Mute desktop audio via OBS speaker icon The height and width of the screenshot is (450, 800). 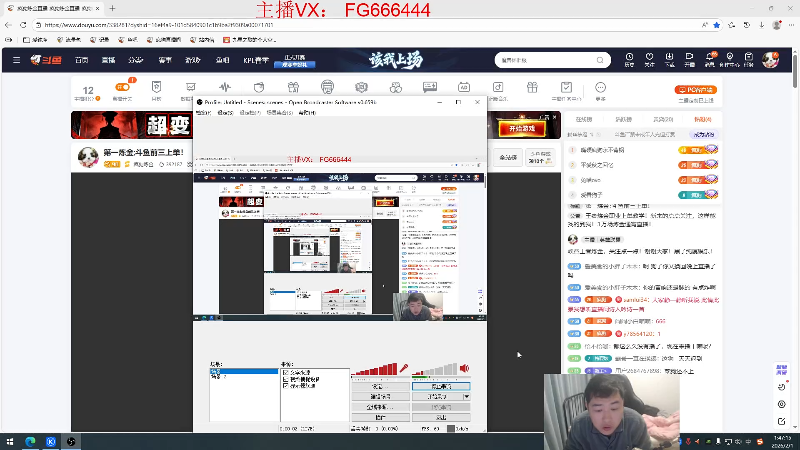coord(464,368)
